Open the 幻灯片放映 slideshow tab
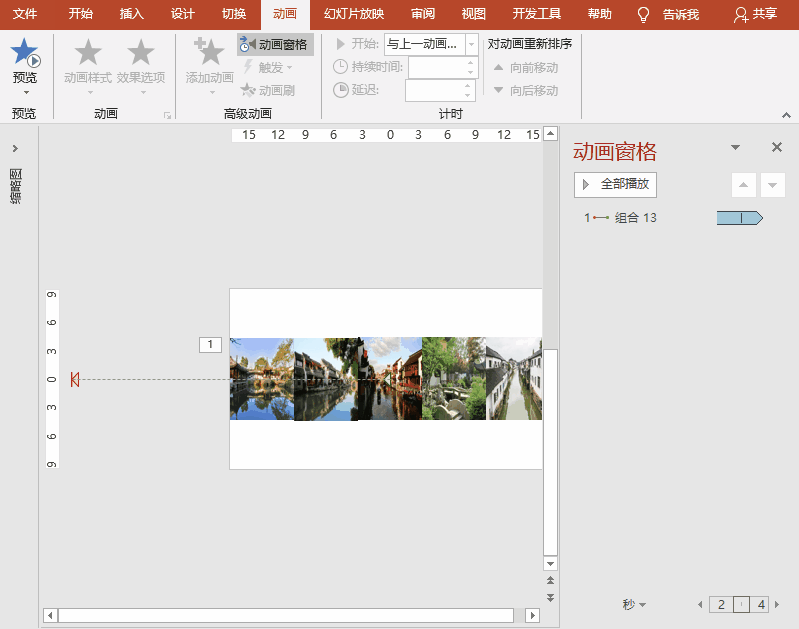 353,14
